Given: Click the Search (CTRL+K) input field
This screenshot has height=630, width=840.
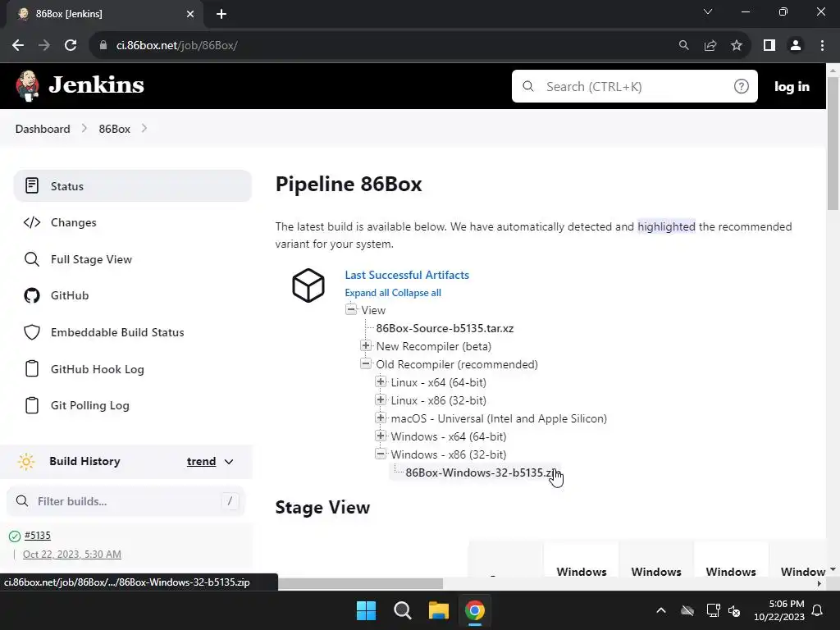Looking at the screenshot, I should (635, 86).
